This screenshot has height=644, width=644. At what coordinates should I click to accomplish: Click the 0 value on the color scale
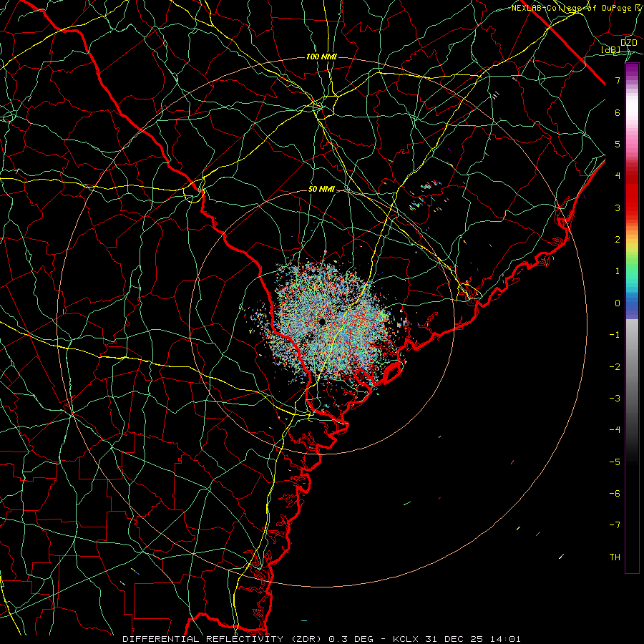618,303
